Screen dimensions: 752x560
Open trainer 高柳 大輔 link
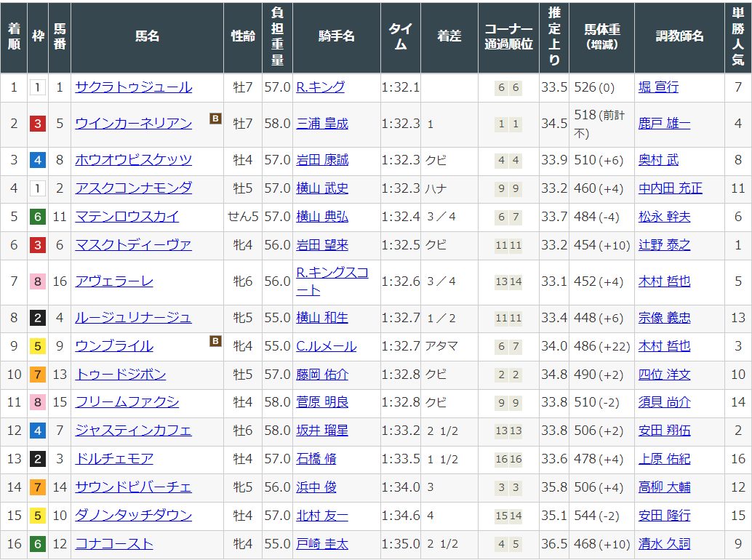coord(664,487)
